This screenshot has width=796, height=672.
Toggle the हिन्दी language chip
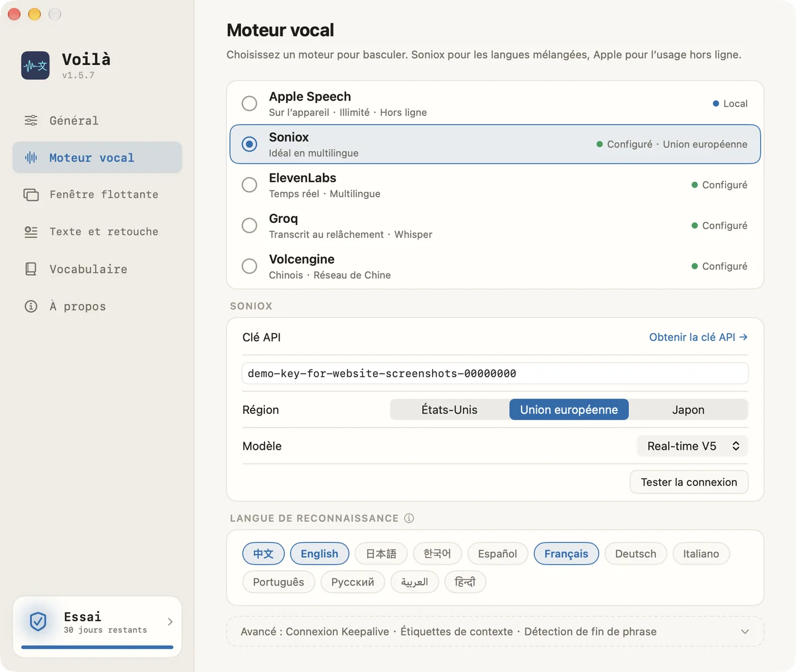pos(465,582)
